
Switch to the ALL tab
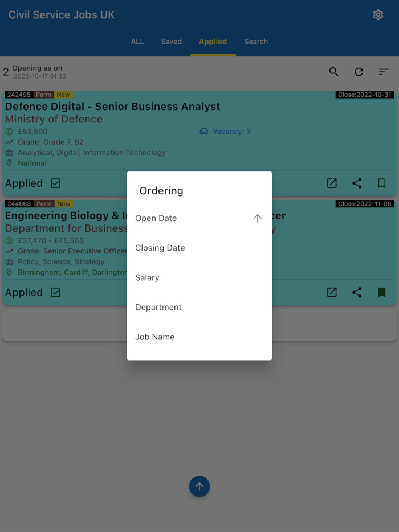coord(137,42)
